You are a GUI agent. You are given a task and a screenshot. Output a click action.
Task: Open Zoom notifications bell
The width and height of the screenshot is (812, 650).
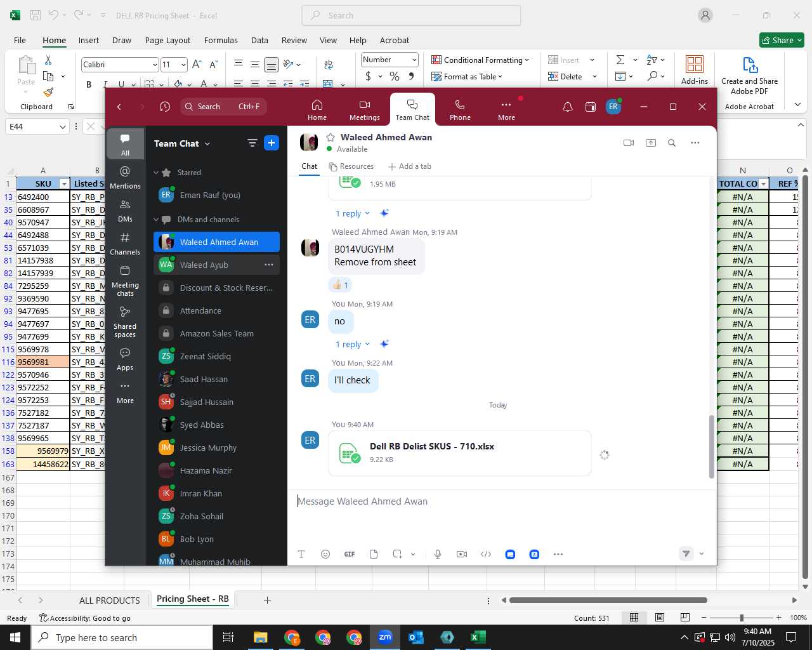coord(568,107)
